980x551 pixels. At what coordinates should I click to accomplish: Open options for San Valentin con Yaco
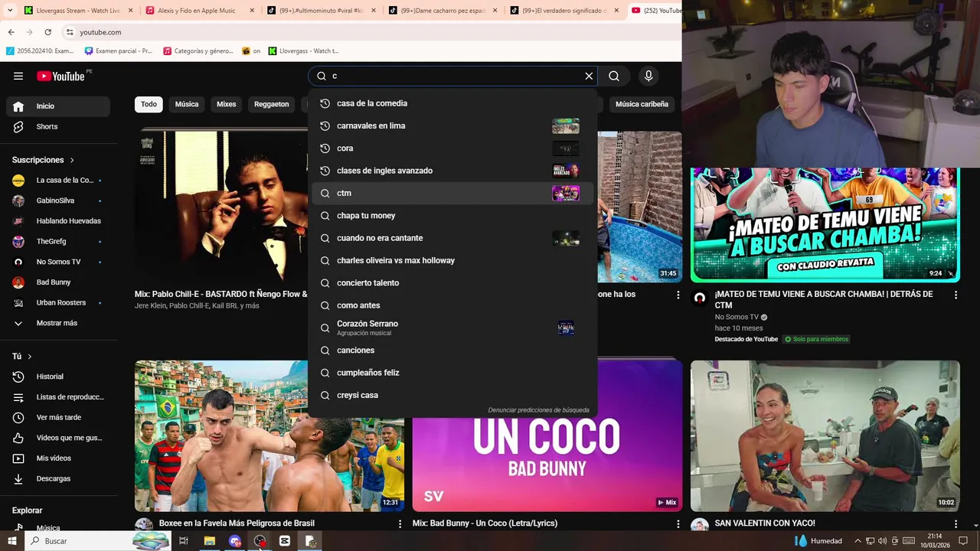point(955,524)
